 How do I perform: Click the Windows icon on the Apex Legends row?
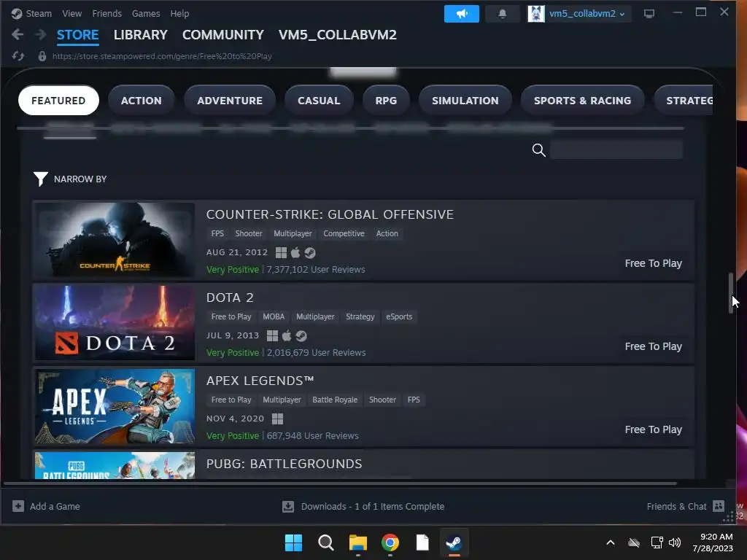[277, 419]
